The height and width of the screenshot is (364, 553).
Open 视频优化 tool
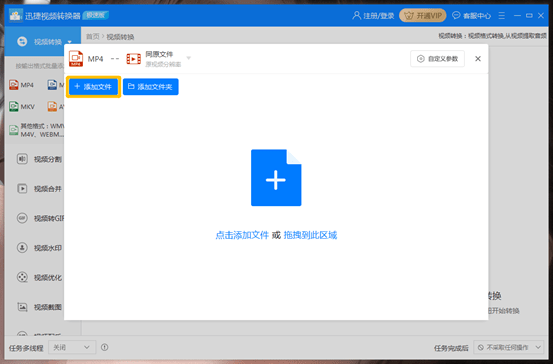coord(39,278)
